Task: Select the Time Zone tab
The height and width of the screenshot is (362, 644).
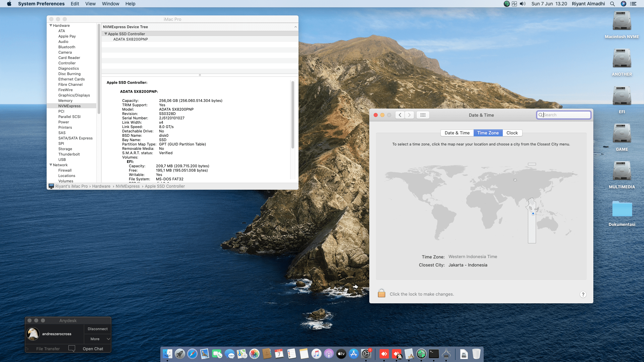Action: pyautogui.click(x=488, y=133)
